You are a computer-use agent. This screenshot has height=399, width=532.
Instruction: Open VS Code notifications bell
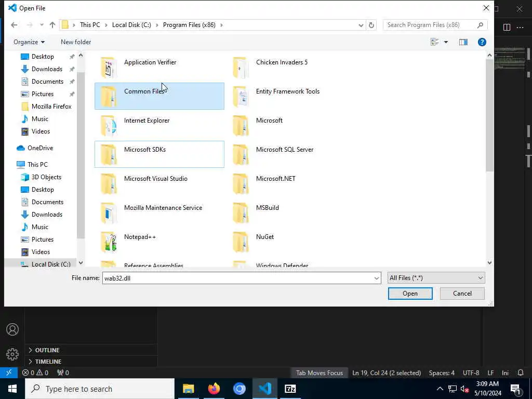(521, 373)
